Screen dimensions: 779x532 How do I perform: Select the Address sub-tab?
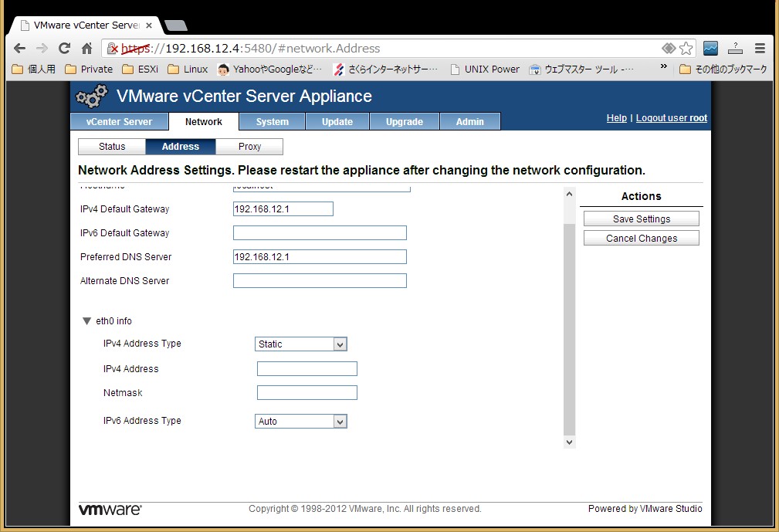[x=181, y=147]
